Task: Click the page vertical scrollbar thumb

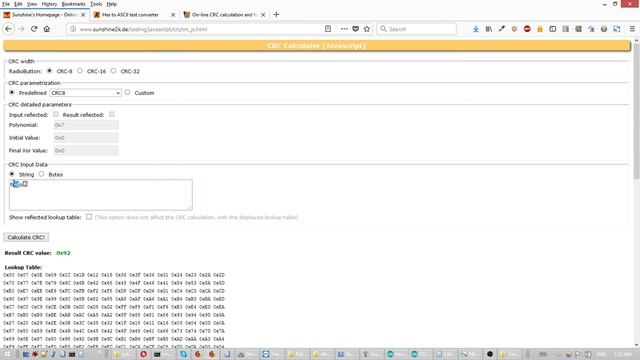Action: (x=636, y=110)
